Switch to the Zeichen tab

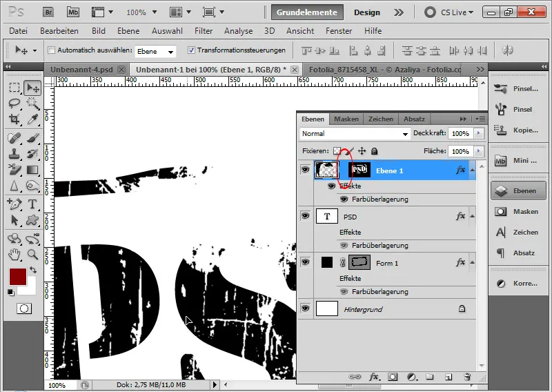click(x=381, y=119)
